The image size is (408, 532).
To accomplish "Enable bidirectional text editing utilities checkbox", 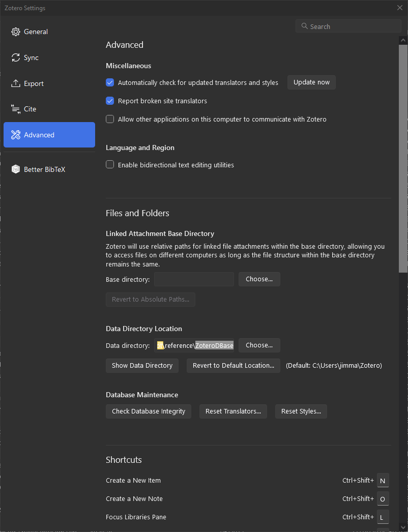I will pyautogui.click(x=110, y=165).
